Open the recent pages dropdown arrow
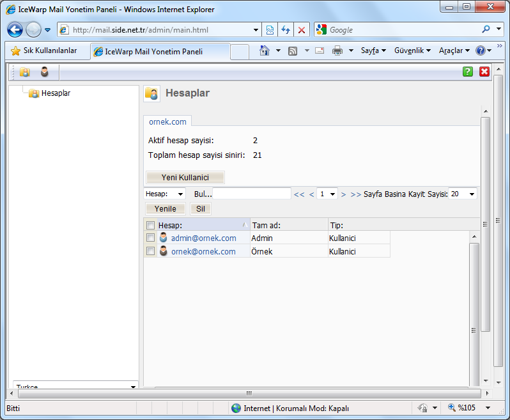 (47, 30)
